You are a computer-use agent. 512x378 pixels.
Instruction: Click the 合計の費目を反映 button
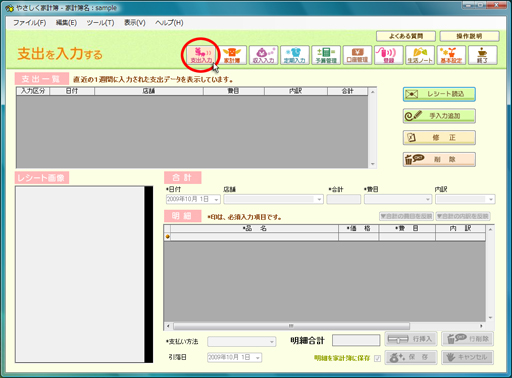coord(406,216)
